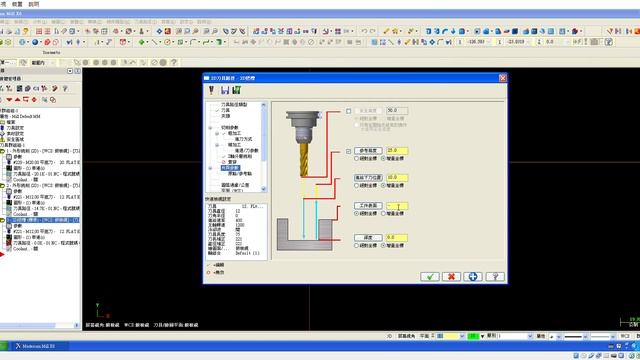The image size is (640, 360).
Task: Click red down arrow in operations manager
Action: (x=9, y=100)
